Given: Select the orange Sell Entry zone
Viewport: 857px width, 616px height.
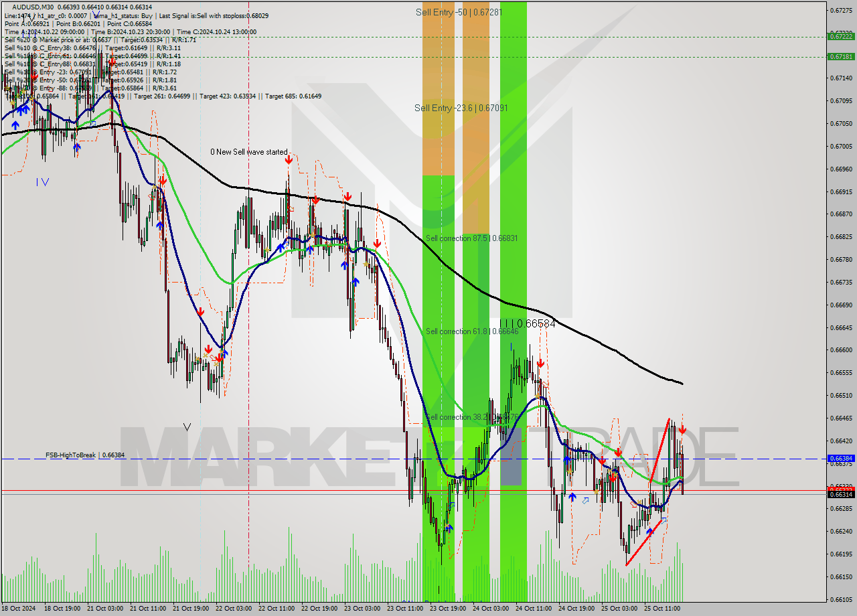Looking at the screenshot, I should [439, 87].
